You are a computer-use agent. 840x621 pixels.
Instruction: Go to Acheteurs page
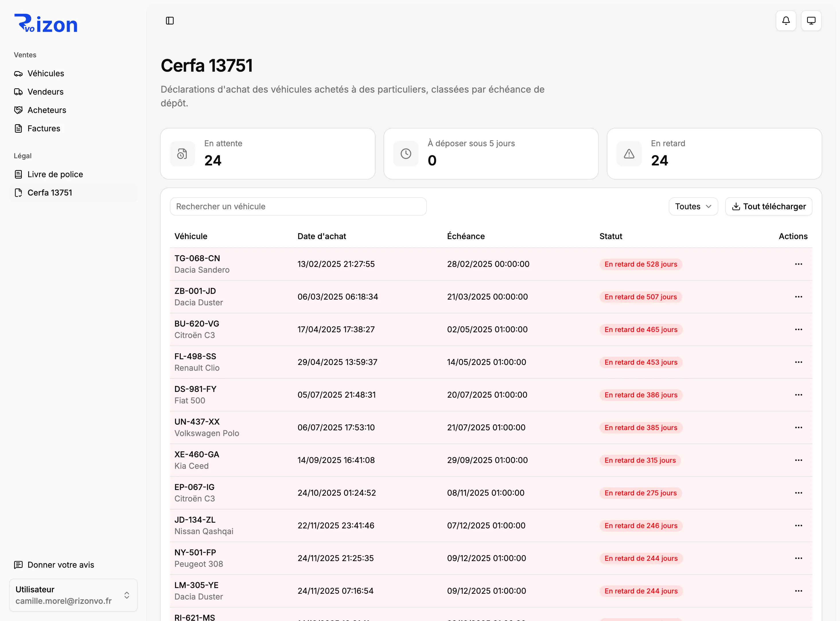pyautogui.click(x=73, y=110)
